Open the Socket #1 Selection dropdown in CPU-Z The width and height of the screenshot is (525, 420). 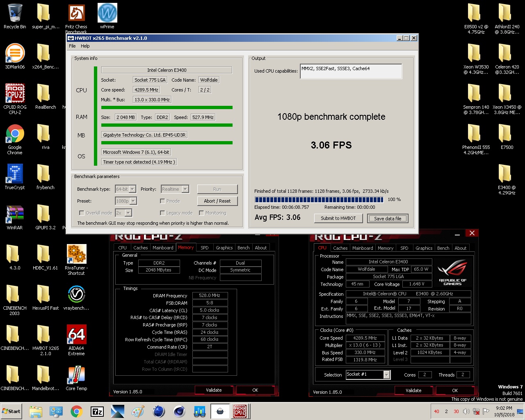coord(386,374)
